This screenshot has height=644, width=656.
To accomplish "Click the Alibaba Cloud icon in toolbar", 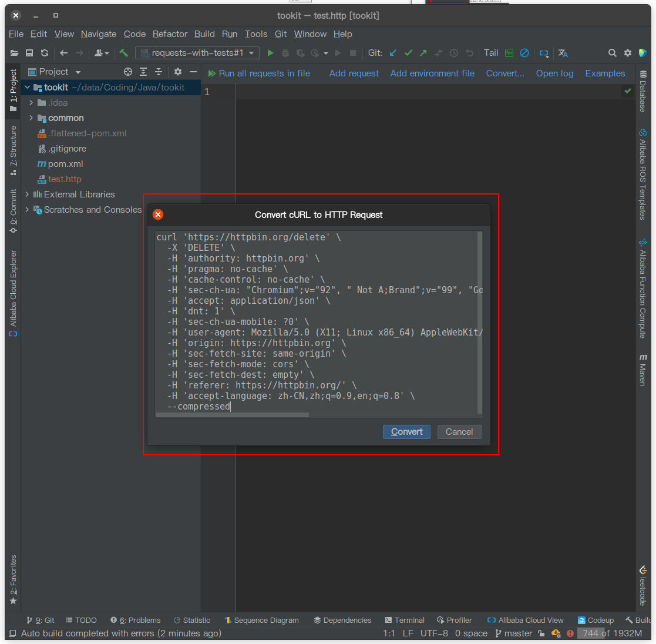I will click(544, 53).
